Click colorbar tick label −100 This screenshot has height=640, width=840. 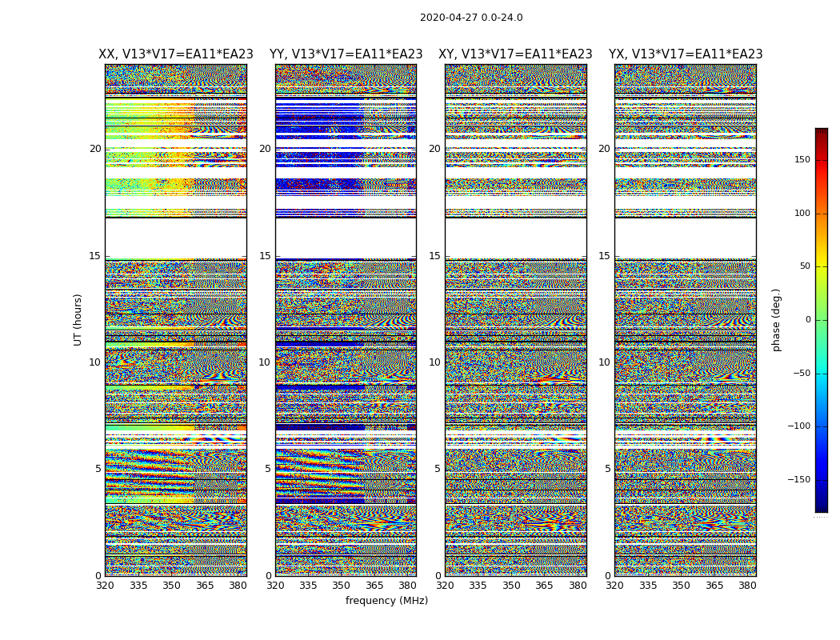[799, 426]
